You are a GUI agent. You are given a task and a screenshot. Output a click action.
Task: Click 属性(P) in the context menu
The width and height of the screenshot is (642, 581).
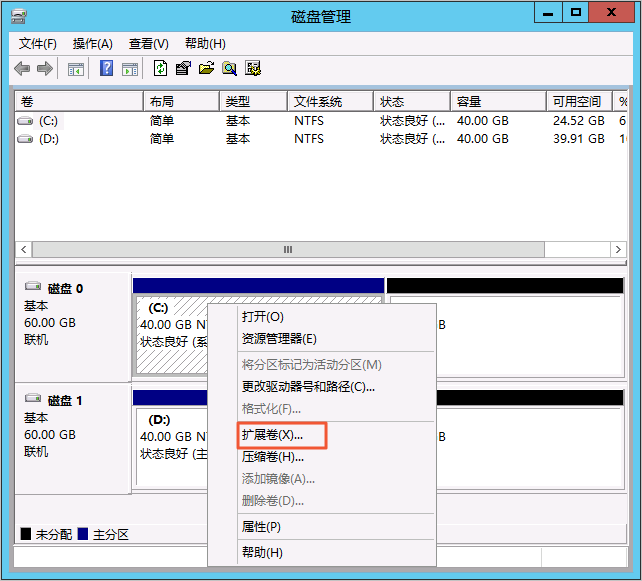[261, 527]
